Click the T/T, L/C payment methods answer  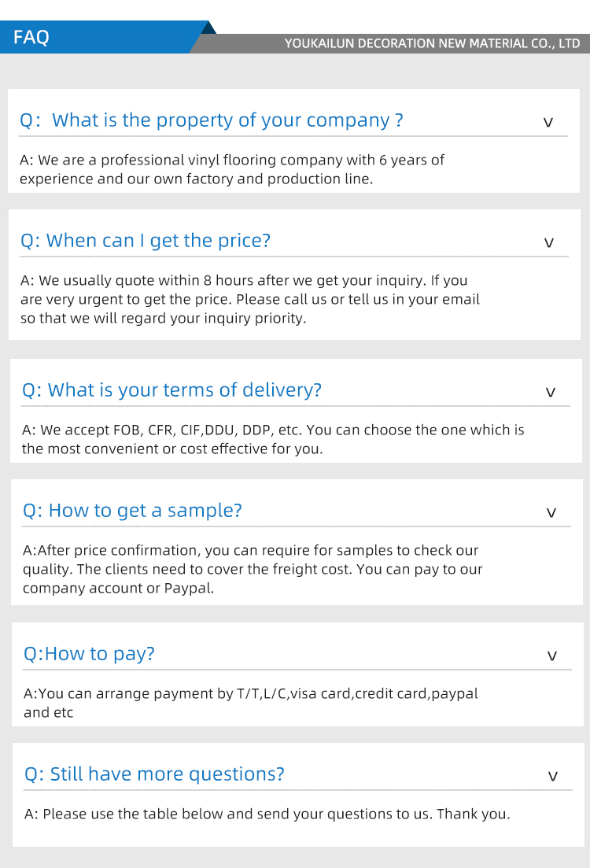click(250, 703)
